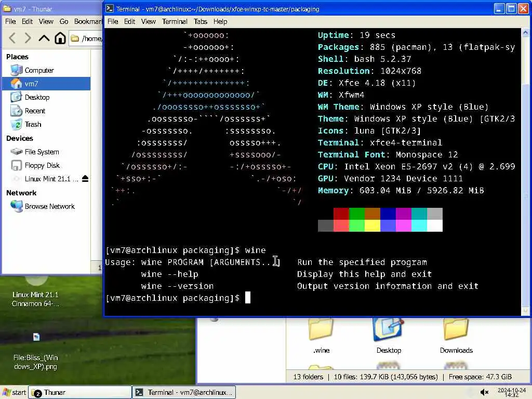Open Terminal View menu
Screen dimensions: 532x399
tap(148, 21)
